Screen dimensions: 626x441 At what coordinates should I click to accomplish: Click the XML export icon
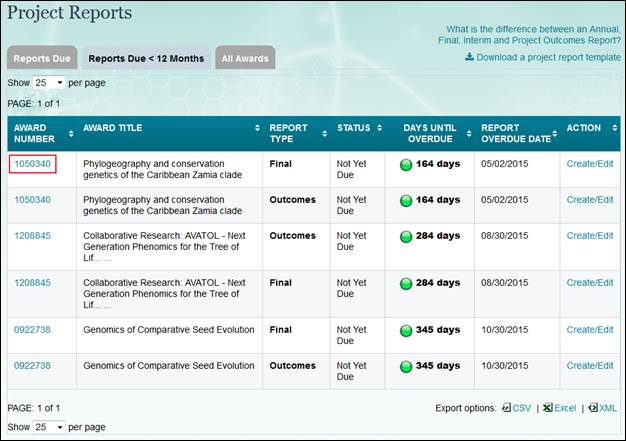593,408
